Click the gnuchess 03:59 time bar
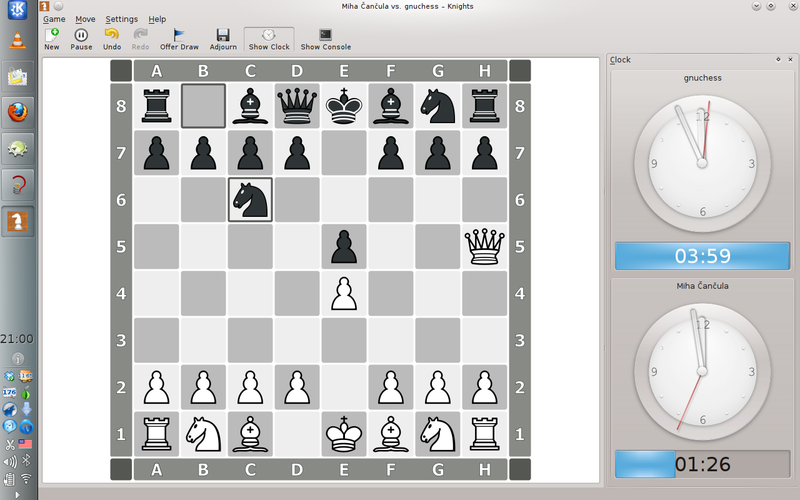800x500 pixels. 702,256
